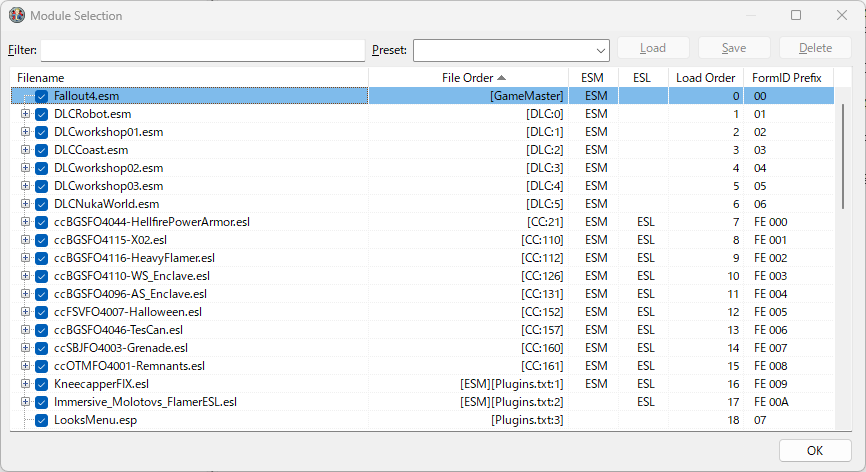This screenshot has width=866, height=472.
Task: Expand the DLCRobot.esm tree node
Action: click(25, 114)
